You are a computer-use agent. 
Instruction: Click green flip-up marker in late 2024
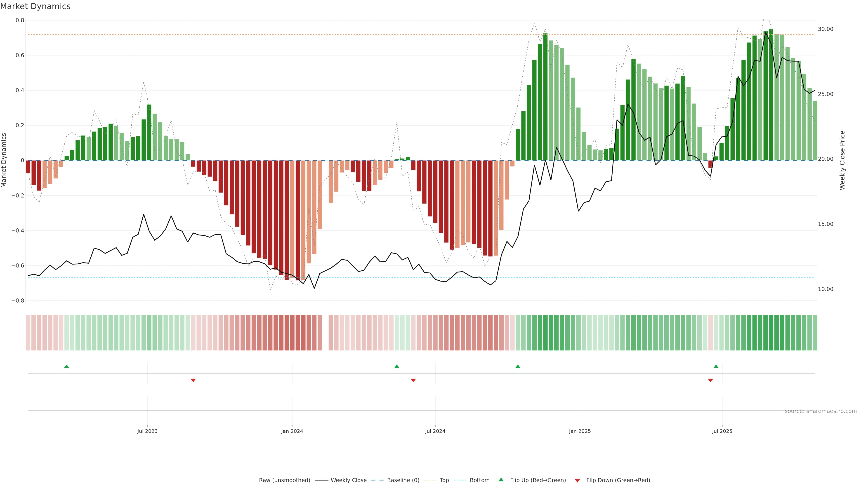518,366
